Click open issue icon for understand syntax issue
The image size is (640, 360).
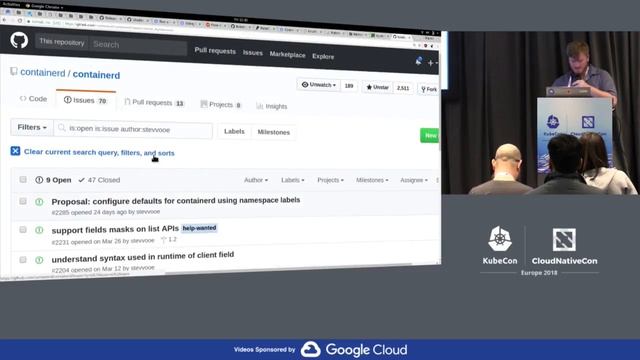[39, 260]
